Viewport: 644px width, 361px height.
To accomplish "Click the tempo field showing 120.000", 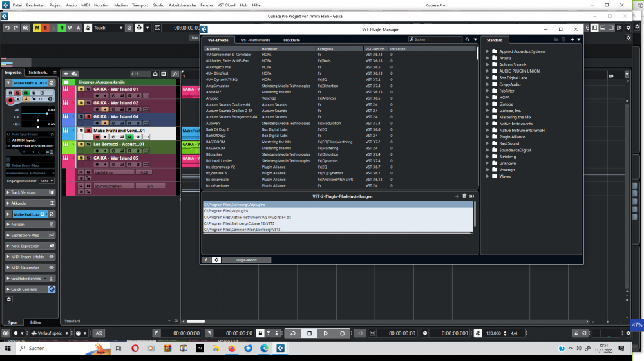I will click(x=493, y=333).
